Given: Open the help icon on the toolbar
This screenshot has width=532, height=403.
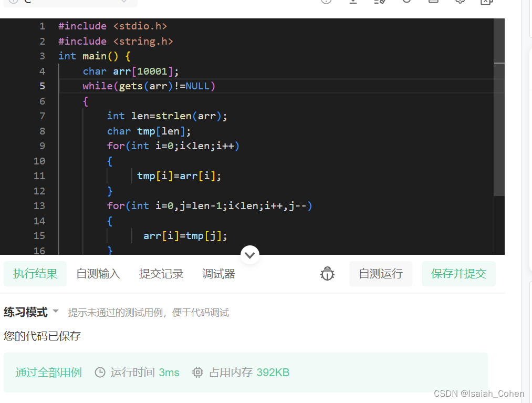Looking at the screenshot, I should (x=326, y=3).
